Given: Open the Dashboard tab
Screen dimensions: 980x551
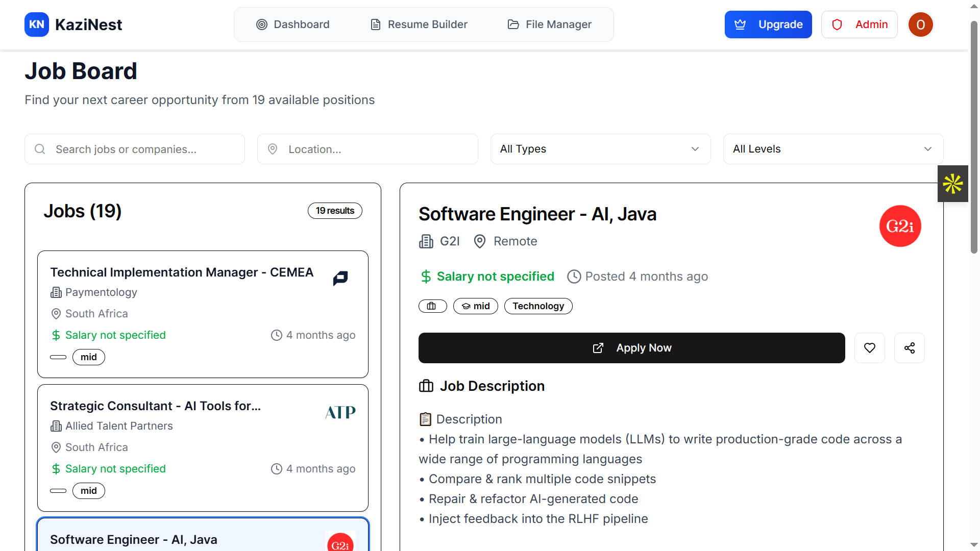Looking at the screenshot, I should click(293, 24).
